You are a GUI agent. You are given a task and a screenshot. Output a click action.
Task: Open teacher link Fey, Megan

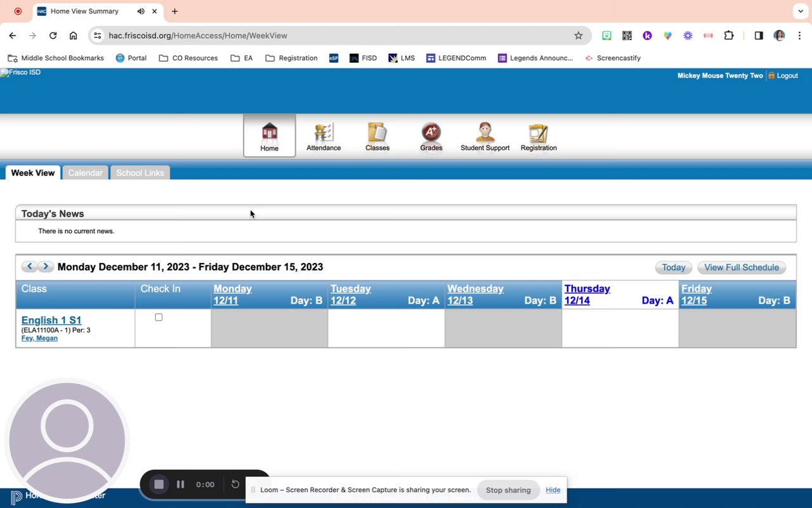click(x=39, y=338)
